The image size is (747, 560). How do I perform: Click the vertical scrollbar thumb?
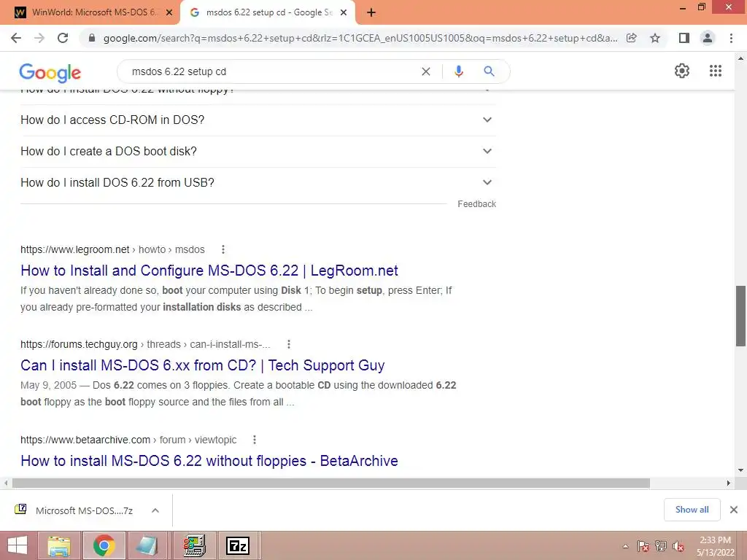click(740, 316)
